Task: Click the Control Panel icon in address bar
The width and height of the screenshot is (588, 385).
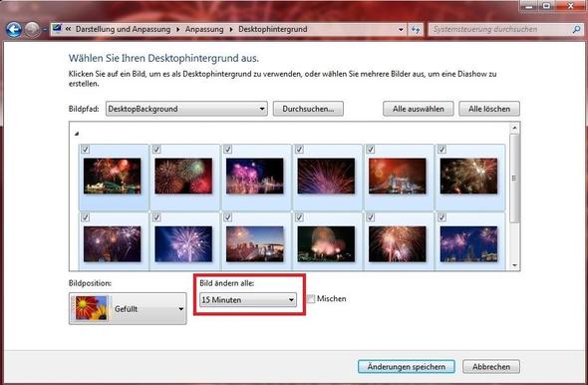Action: [57, 29]
